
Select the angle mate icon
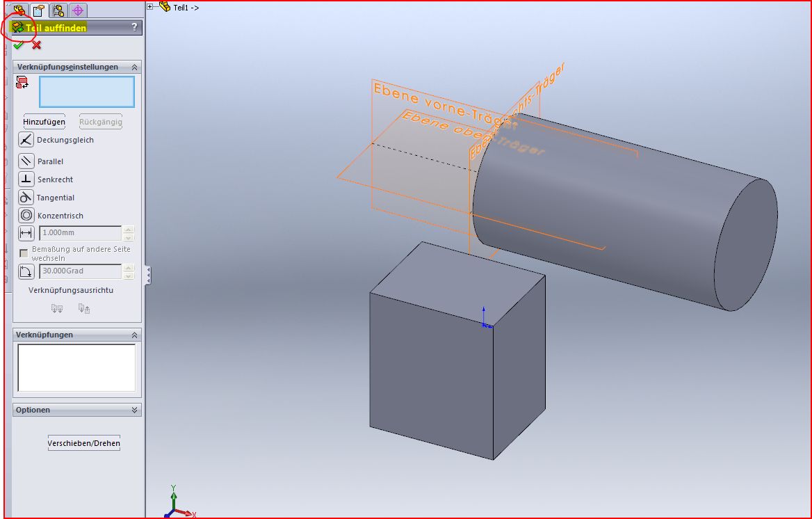(26, 272)
